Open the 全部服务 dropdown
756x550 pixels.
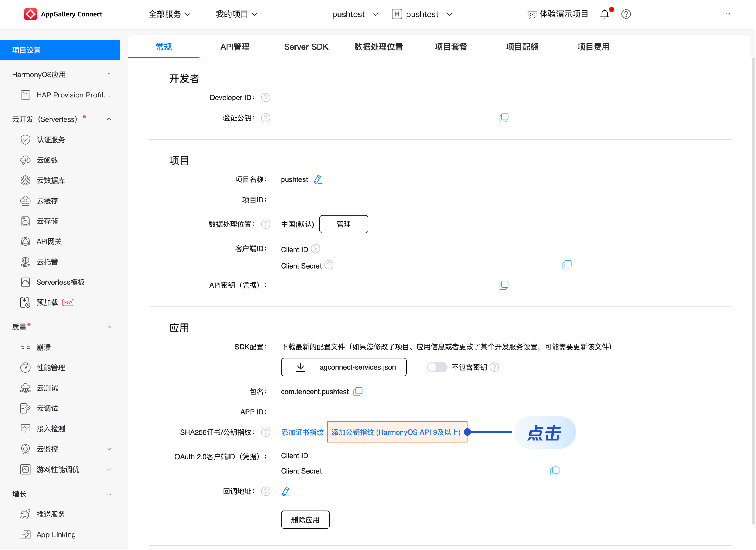pos(170,14)
